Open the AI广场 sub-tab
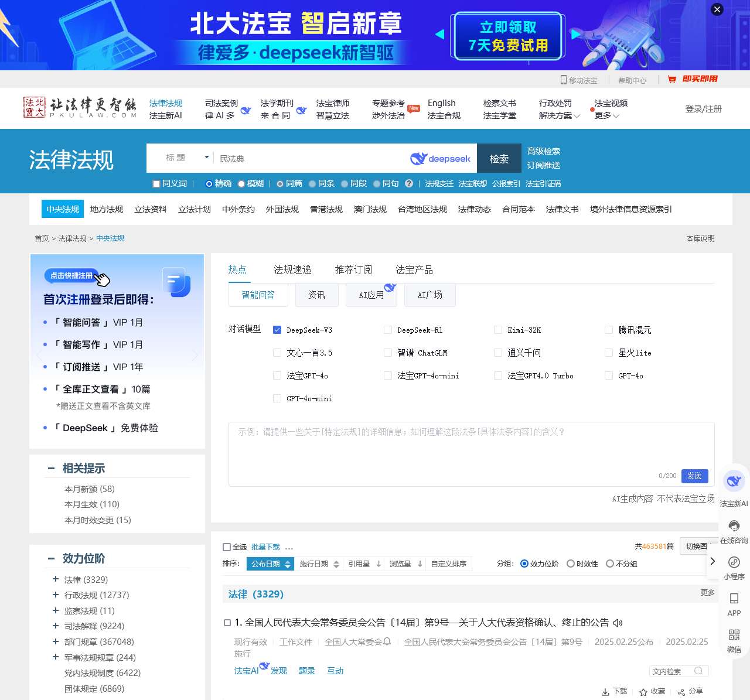The height and width of the screenshot is (700, 750). point(430,295)
